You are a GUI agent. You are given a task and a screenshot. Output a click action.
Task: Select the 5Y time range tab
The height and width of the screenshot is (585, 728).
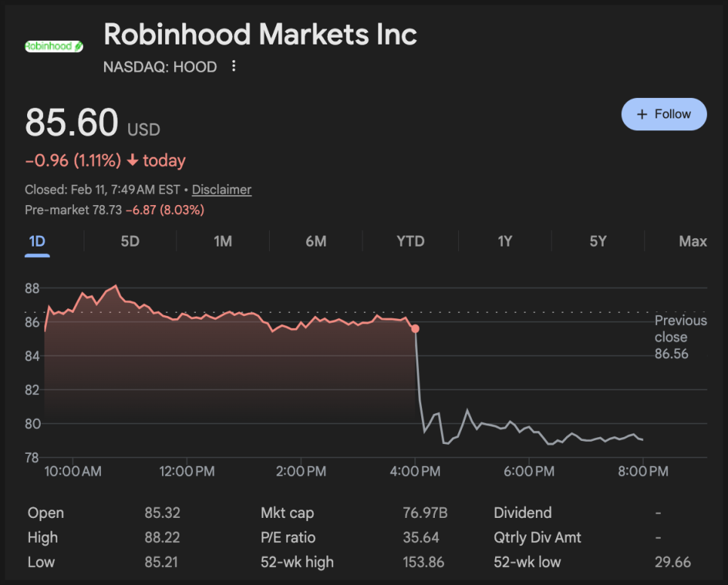(598, 241)
